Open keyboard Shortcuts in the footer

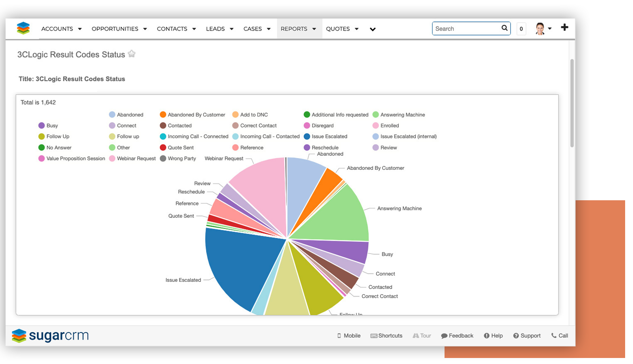(x=386, y=336)
